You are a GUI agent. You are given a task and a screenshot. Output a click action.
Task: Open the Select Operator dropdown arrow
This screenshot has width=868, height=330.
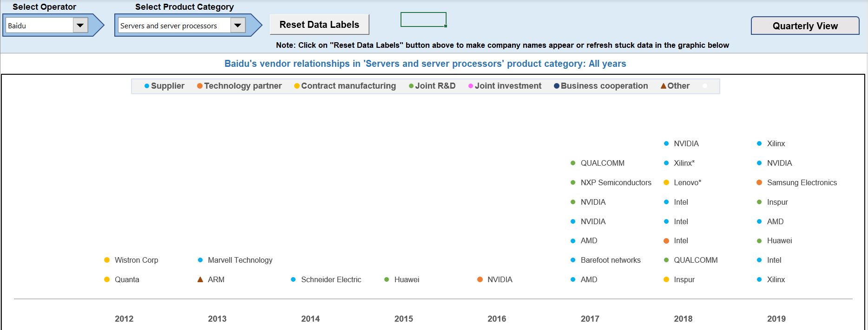[x=80, y=26]
